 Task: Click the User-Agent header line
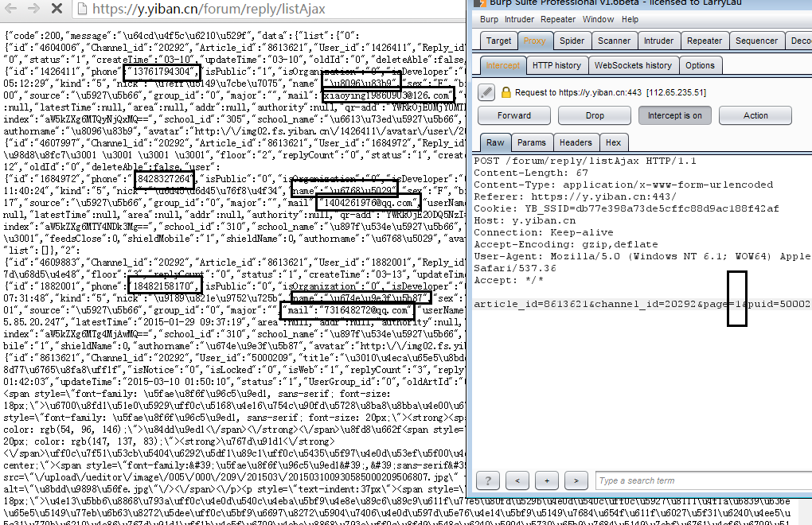coord(642,256)
